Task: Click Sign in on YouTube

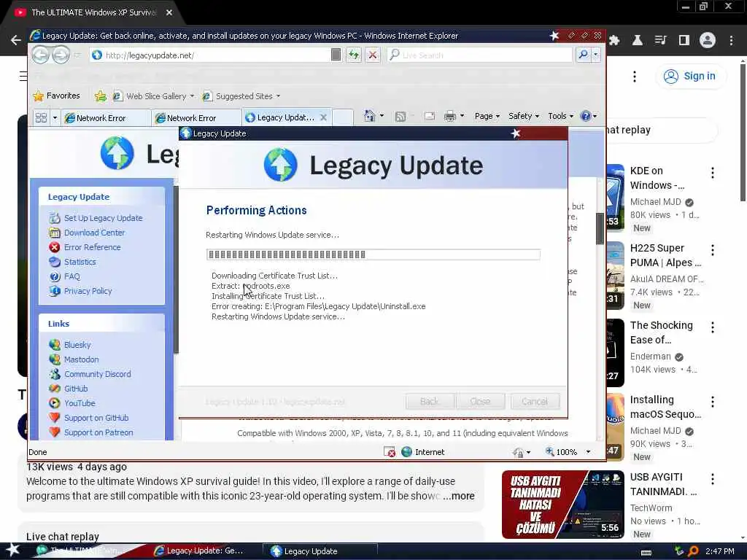Action: coord(692,76)
